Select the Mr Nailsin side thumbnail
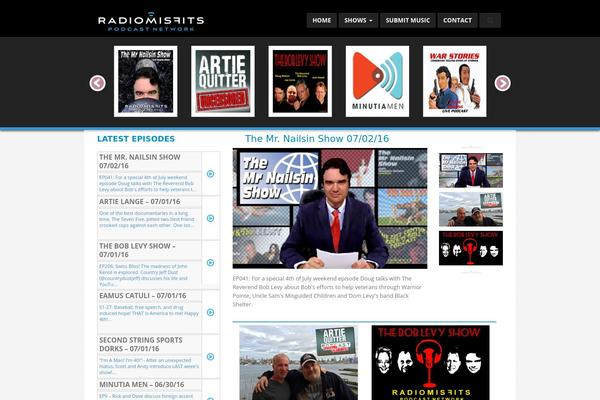 click(x=471, y=170)
